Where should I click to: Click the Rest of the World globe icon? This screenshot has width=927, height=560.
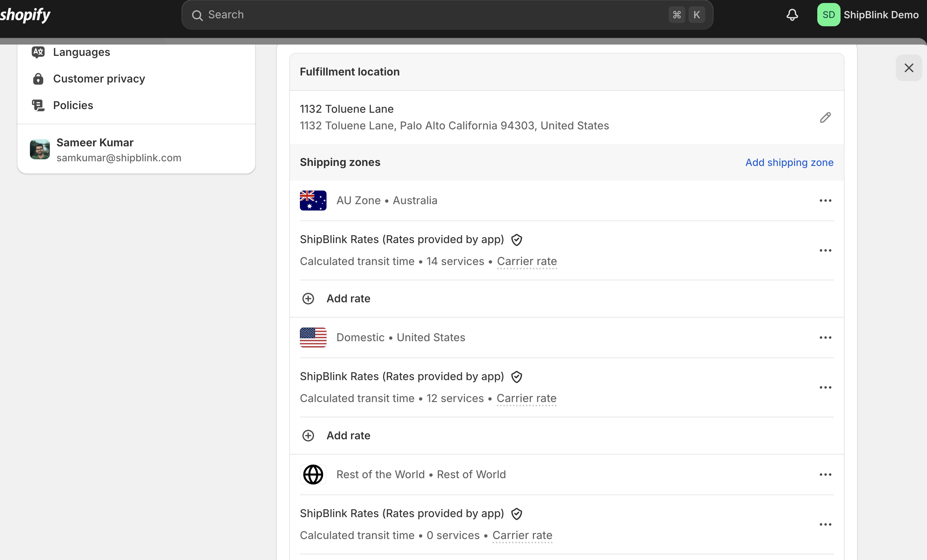313,474
